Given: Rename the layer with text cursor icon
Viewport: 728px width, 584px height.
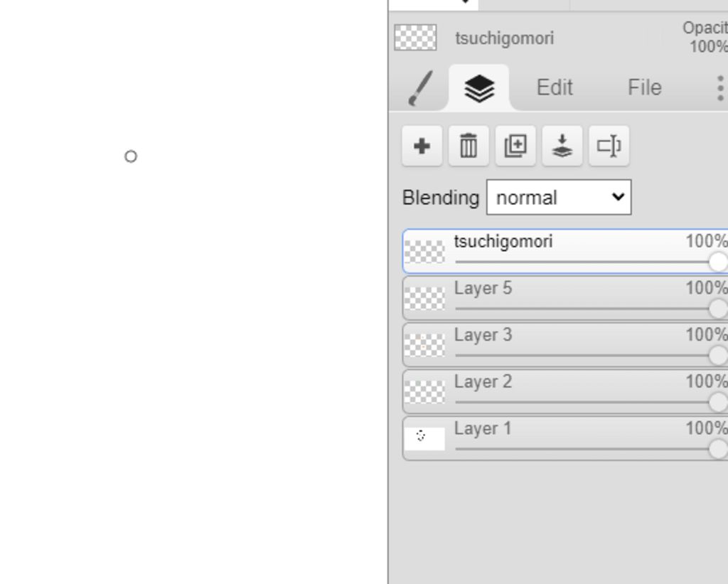Looking at the screenshot, I should 609,146.
